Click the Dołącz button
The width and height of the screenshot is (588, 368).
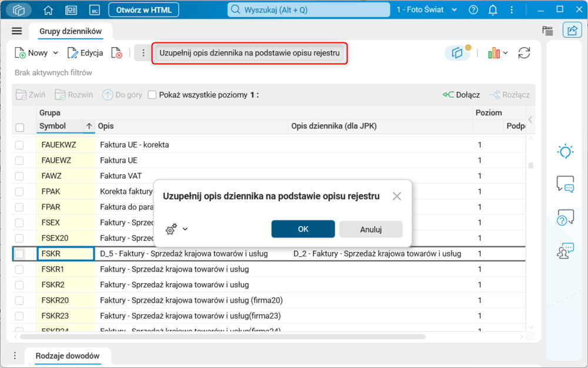[x=461, y=95]
